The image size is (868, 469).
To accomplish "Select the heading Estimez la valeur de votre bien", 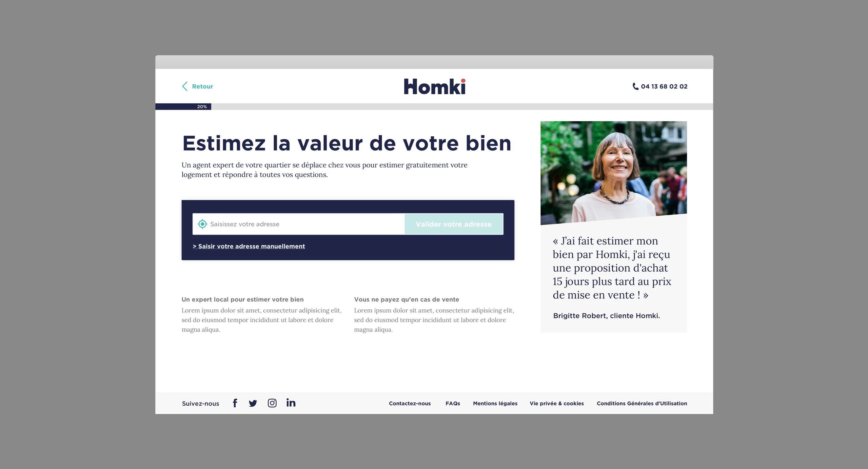I will coord(347,143).
